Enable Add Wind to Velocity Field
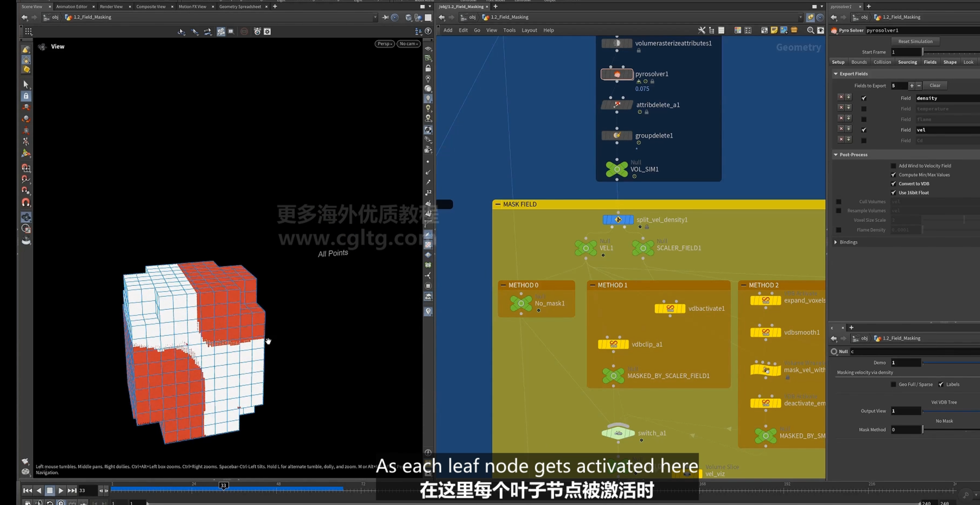 (x=893, y=166)
